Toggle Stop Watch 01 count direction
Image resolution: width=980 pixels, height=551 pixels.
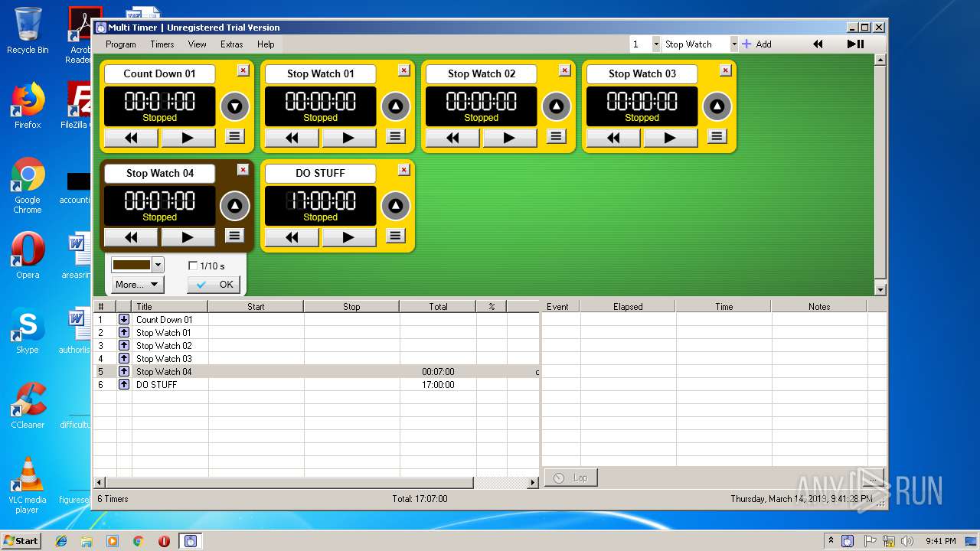[396, 106]
